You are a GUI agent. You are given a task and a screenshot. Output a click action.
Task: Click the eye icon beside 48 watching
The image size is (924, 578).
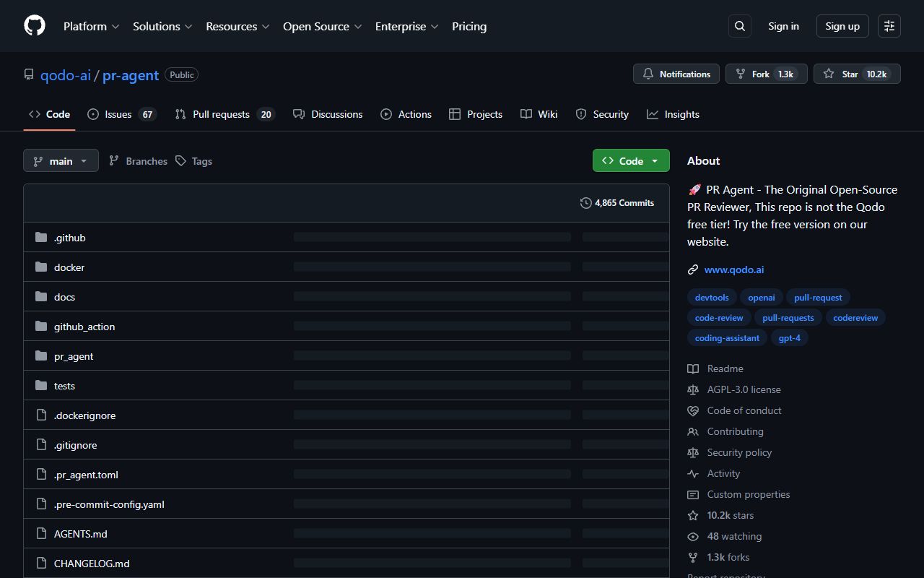point(693,536)
